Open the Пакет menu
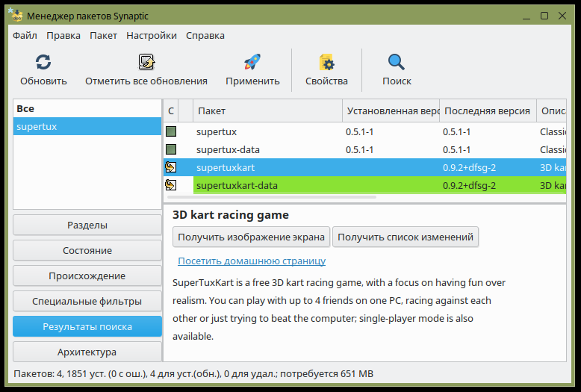The image size is (581, 392). click(103, 36)
